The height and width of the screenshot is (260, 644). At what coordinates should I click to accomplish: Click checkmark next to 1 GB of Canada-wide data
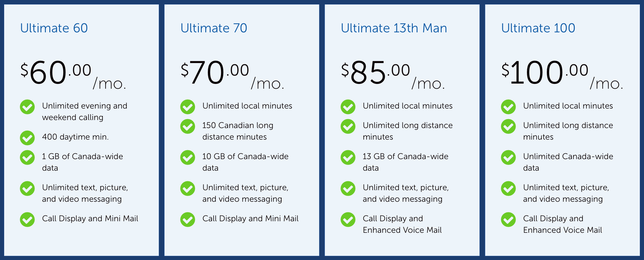[27, 158]
